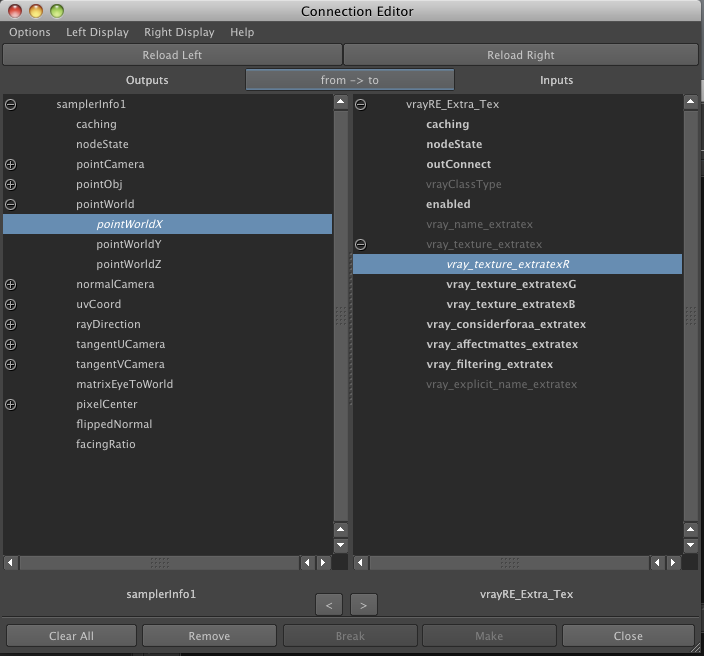The image size is (704, 656).
Task: Click the yellow minimize window button
Action: [36, 11]
